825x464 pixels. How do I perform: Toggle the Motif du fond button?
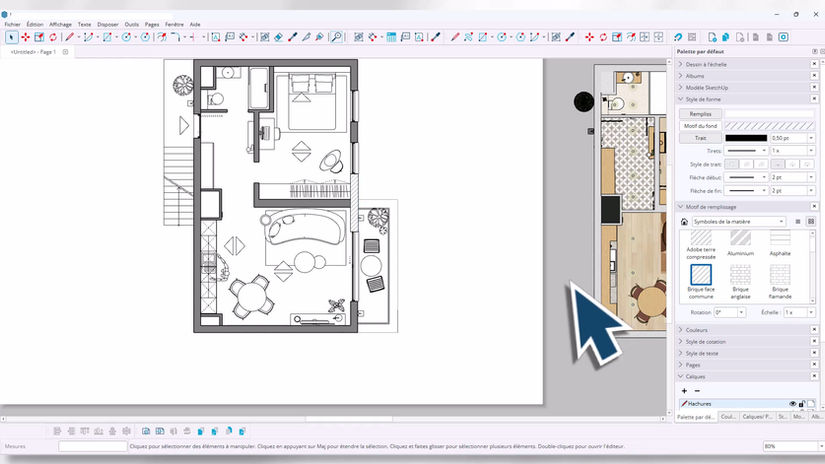click(700, 126)
